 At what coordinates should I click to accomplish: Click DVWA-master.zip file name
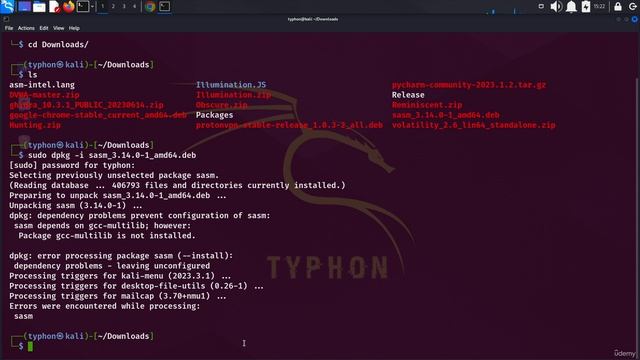coord(44,95)
